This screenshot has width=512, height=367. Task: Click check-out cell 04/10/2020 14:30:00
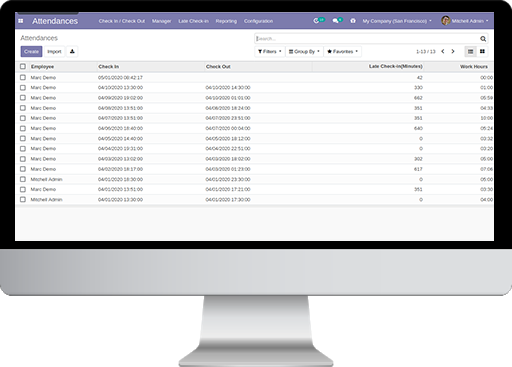point(228,88)
